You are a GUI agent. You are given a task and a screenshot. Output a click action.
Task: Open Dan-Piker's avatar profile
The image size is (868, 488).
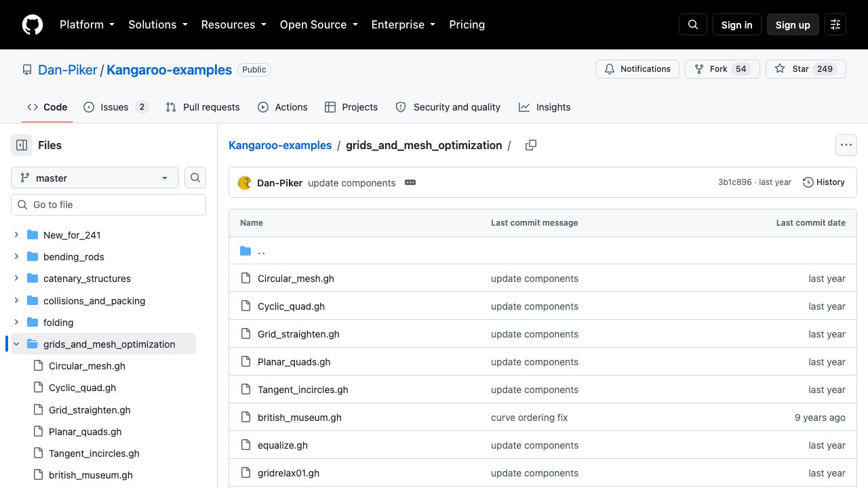point(245,182)
